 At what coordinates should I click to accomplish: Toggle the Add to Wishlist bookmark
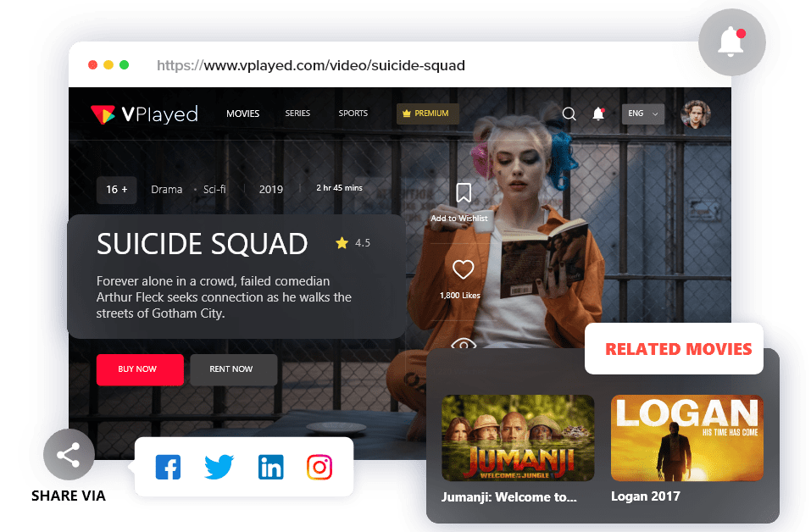[463, 193]
